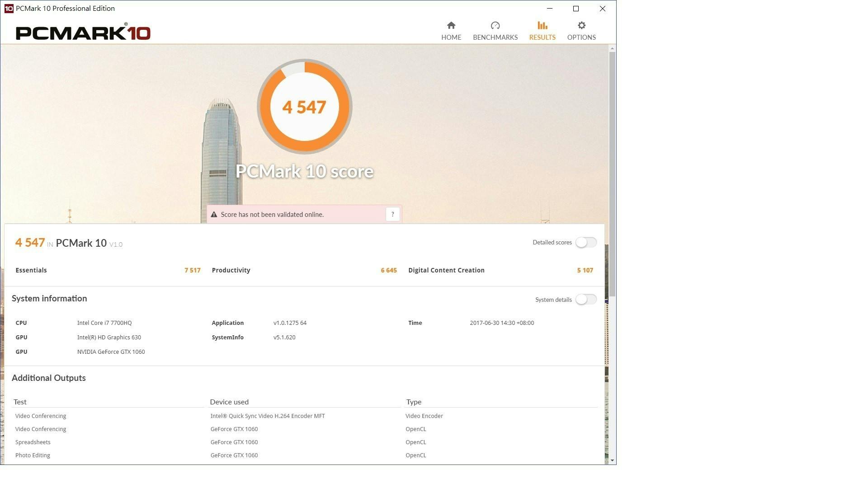Click the scrollbar up arrow

pyautogui.click(x=612, y=48)
